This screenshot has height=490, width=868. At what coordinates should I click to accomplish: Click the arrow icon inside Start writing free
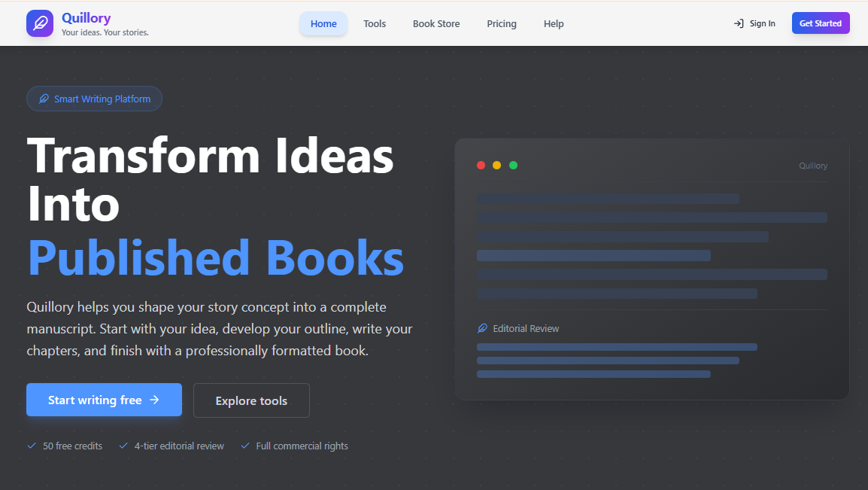pos(156,400)
